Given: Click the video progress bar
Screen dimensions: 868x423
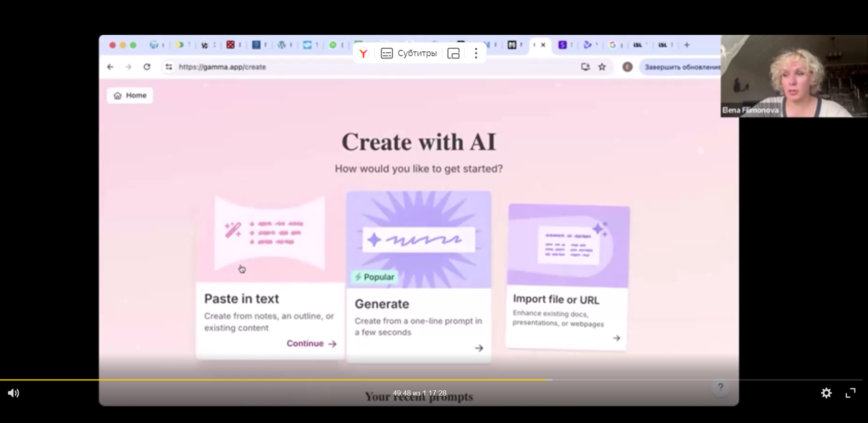Looking at the screenshot, I should pos(434,380).
